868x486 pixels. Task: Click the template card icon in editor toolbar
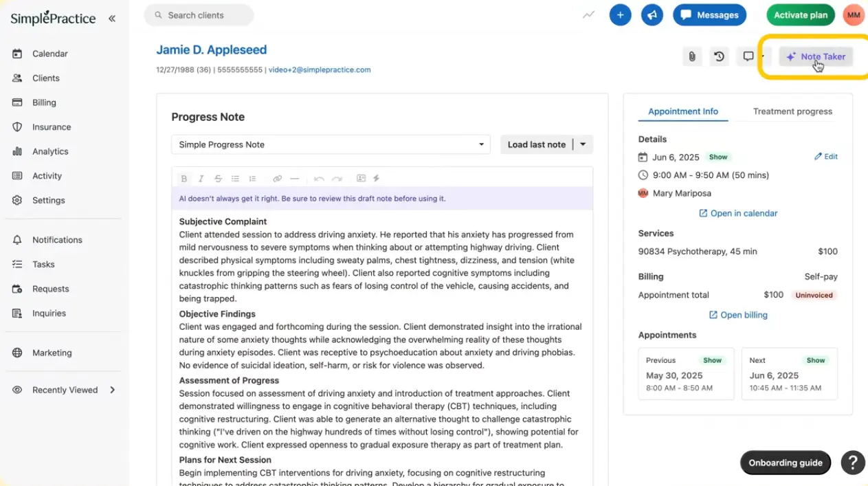(x=361, y=179)
